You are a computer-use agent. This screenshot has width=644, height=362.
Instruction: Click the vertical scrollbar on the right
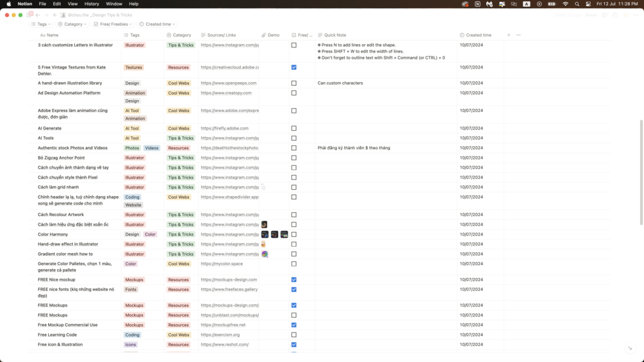641,172
